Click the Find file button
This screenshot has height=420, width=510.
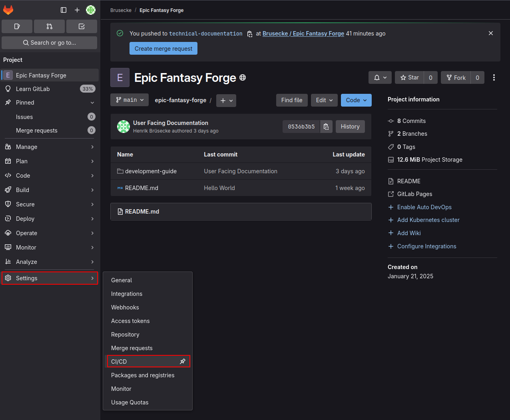[292, 100]
